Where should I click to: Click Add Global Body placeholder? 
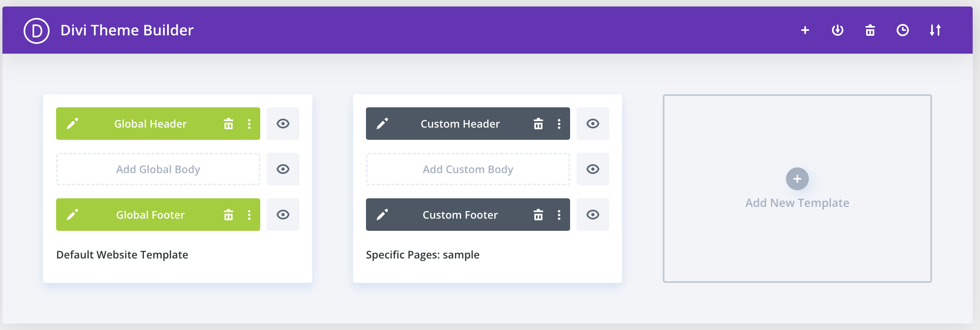(158, 169)
